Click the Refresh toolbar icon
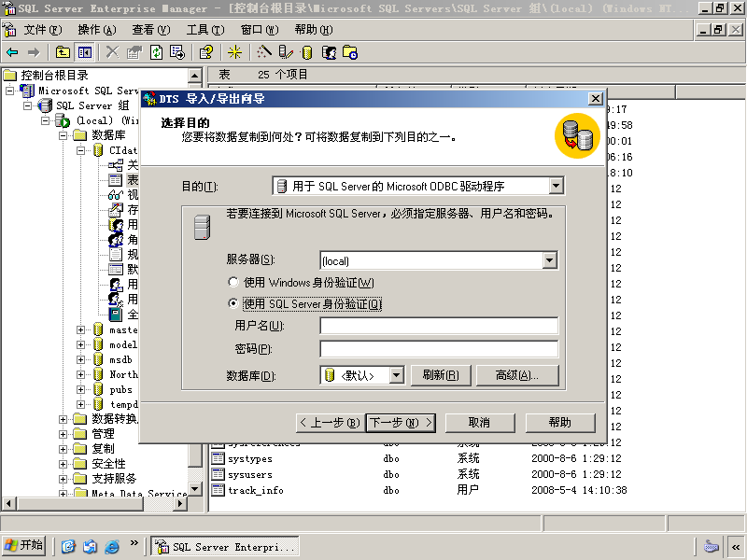 point(156,52)
